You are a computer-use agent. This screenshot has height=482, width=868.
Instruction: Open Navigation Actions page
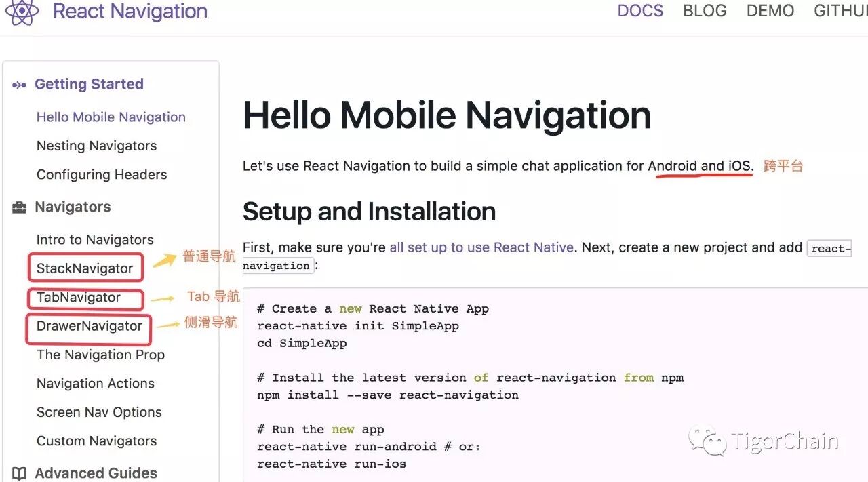pos(96,384)
